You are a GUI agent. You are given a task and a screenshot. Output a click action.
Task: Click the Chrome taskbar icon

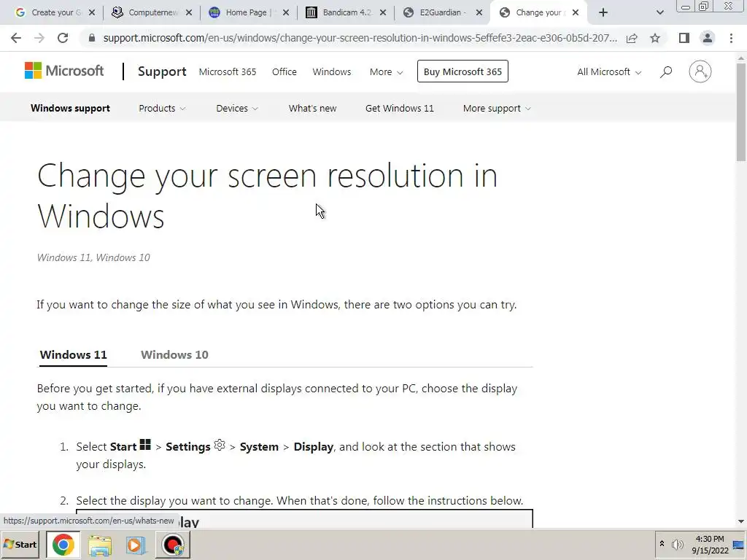click(63, 545)
